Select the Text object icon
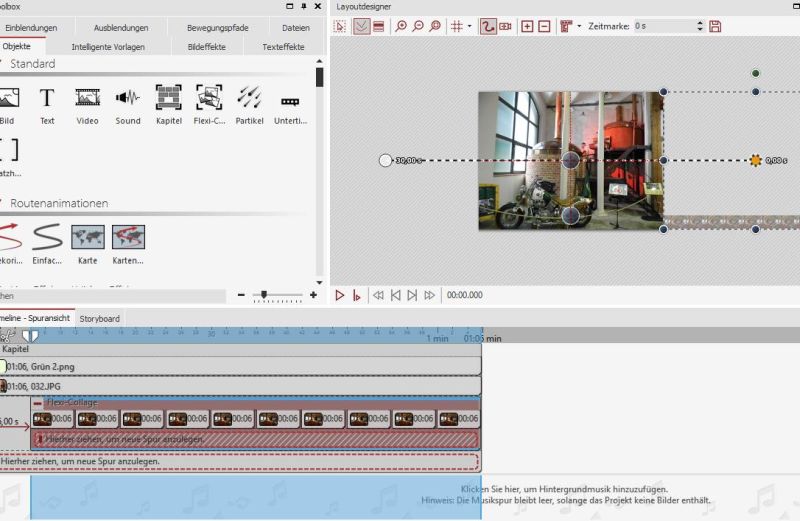 pyautogui.click(x=47, y=98)
